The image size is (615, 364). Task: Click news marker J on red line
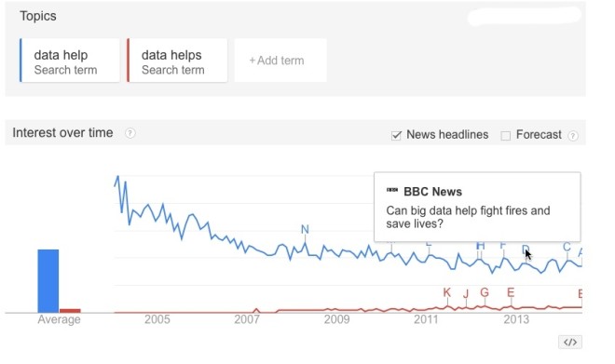click(x=466, y=293)
